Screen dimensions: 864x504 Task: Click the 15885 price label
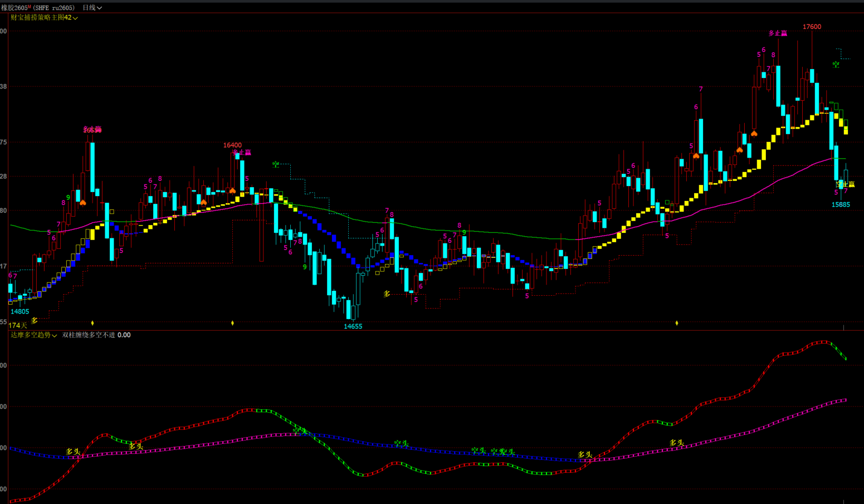(x=841, y=204)
